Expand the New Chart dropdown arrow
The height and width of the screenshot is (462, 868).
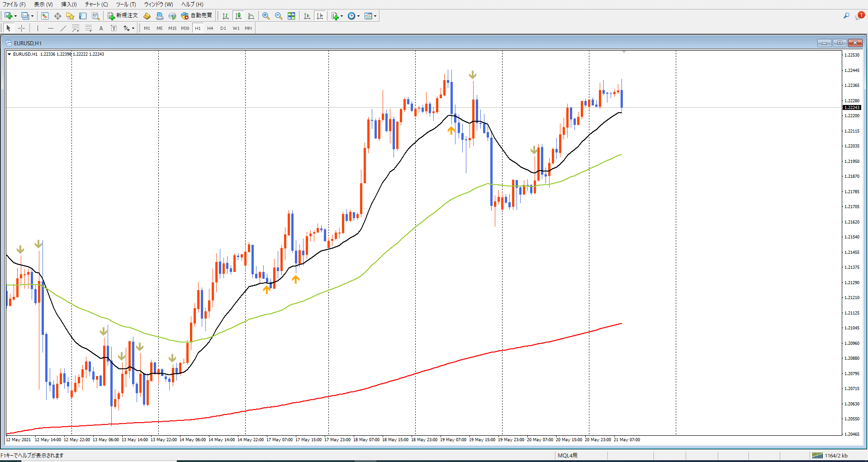point(15,16)
